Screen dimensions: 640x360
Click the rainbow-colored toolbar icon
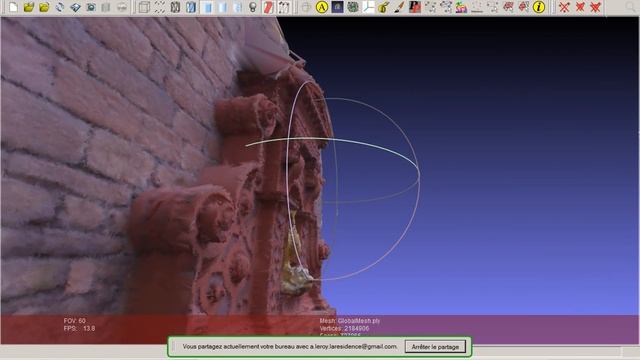(x=461, y=7)
